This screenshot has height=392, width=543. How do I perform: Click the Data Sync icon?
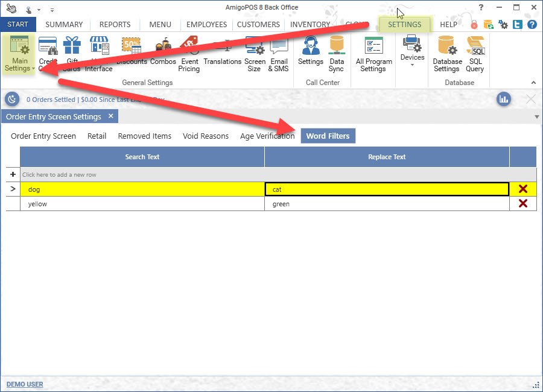[x=337, y=54]
